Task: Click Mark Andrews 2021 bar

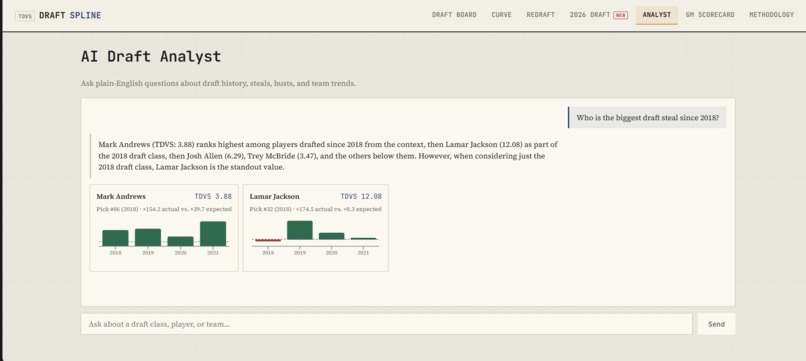Action: (x=213, y=233)
